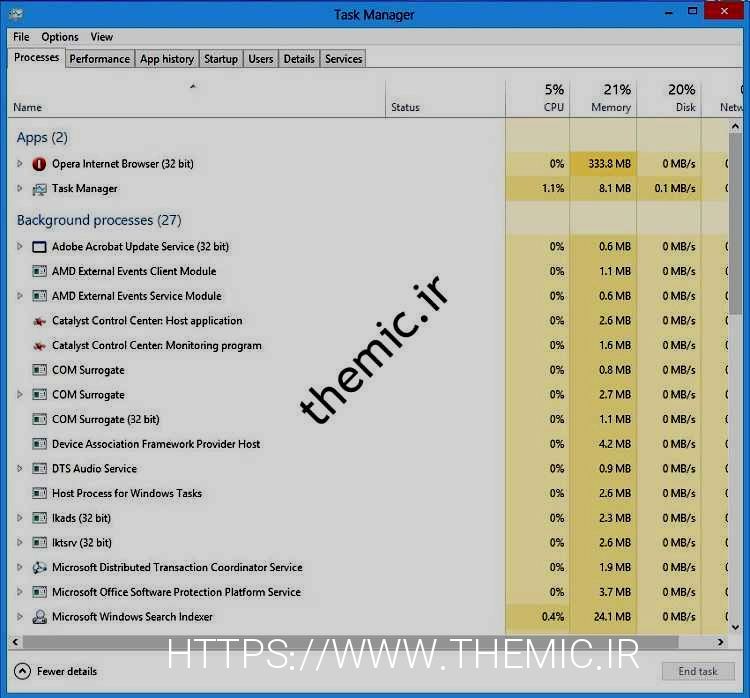
Task: Click the DTS Audio Service icon
Action: (x=39, y=469)
